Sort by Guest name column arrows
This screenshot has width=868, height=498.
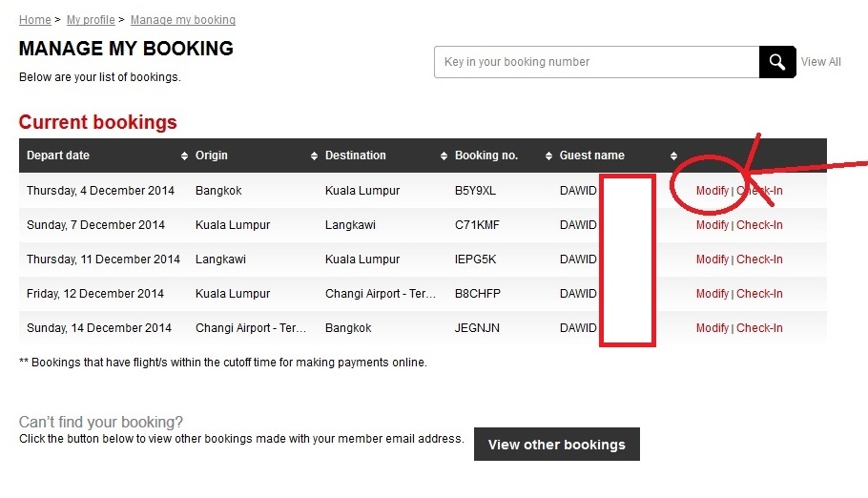coord(673,156)
